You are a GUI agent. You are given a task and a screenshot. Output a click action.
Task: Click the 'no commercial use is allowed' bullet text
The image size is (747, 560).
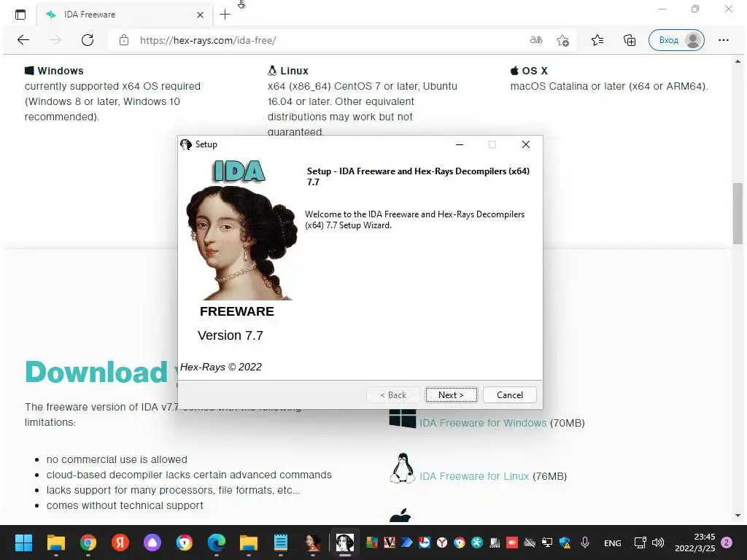pyautogui.click(x=117, y=459)
